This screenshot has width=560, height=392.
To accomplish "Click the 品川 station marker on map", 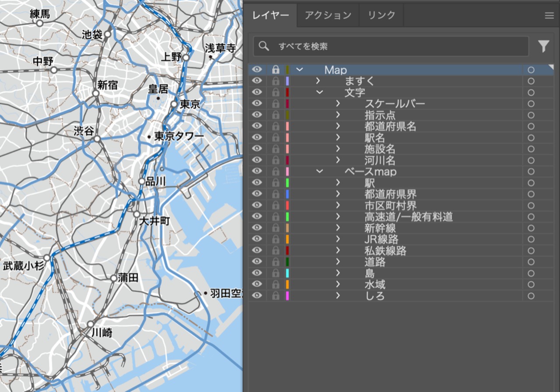I will (x=142, y=181).
